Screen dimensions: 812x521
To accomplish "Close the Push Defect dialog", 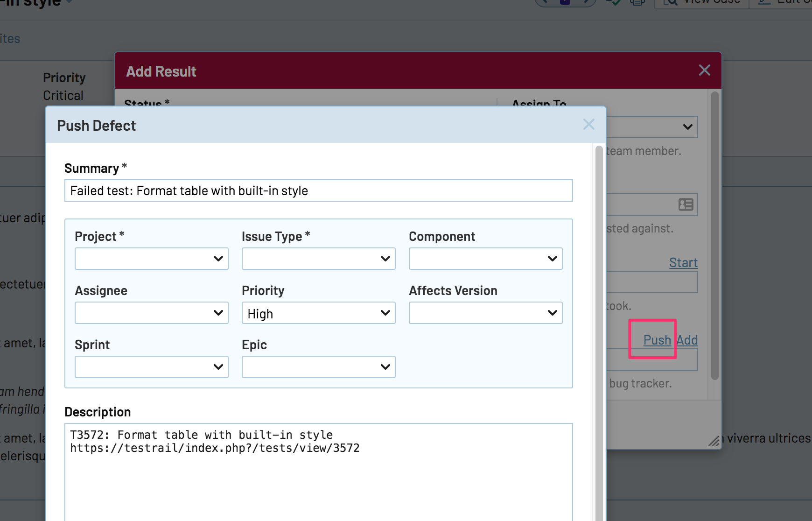I will (x=588, y=125).
